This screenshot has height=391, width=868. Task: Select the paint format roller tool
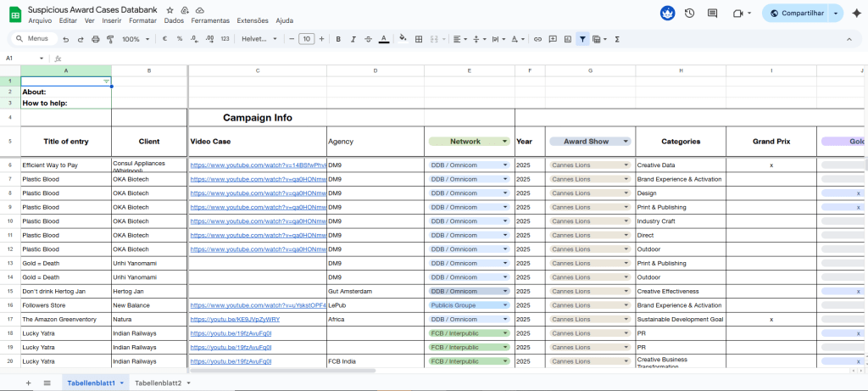pyautogui.click(x=109, y=39)
